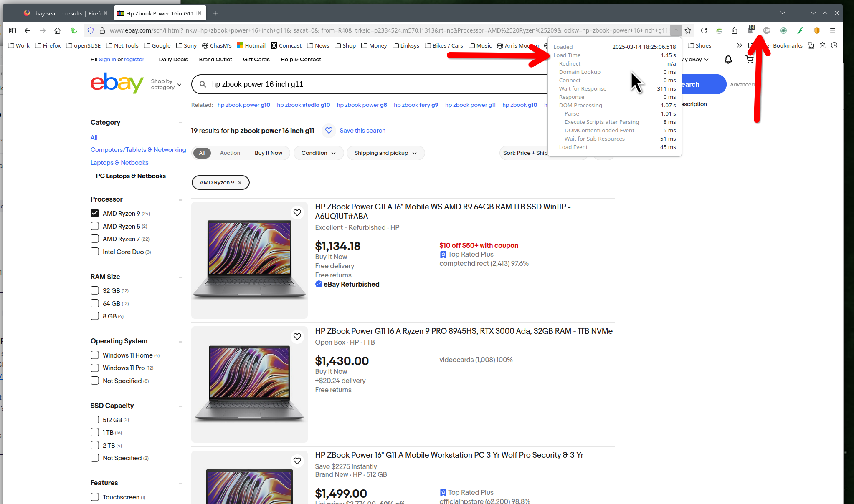Select the All listings tab
Screen dimensions: 854x504
(x=202, y=153)
